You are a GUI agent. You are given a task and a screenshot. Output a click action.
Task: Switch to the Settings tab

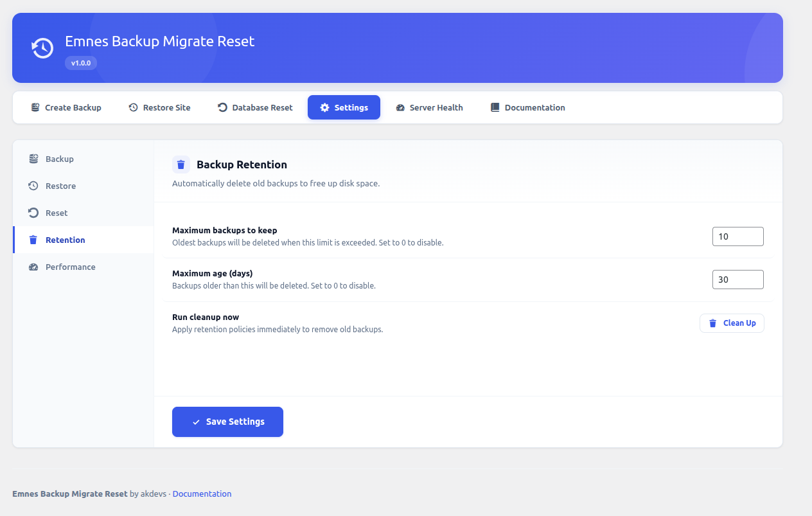344,107
